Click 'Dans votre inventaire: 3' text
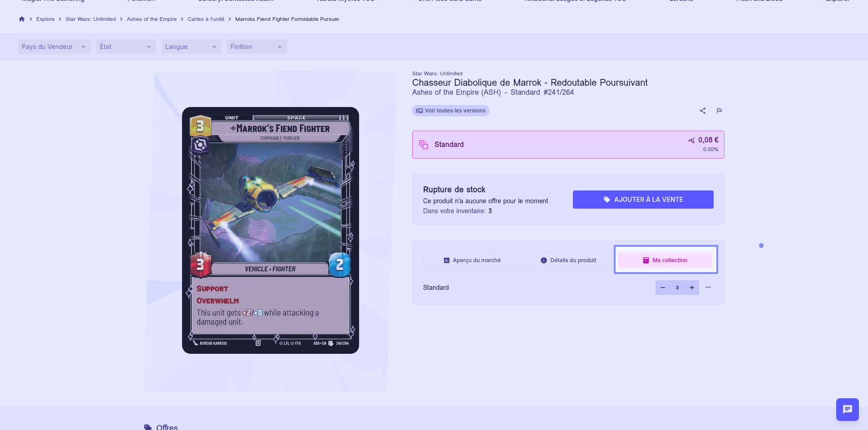 coord(458,211)
